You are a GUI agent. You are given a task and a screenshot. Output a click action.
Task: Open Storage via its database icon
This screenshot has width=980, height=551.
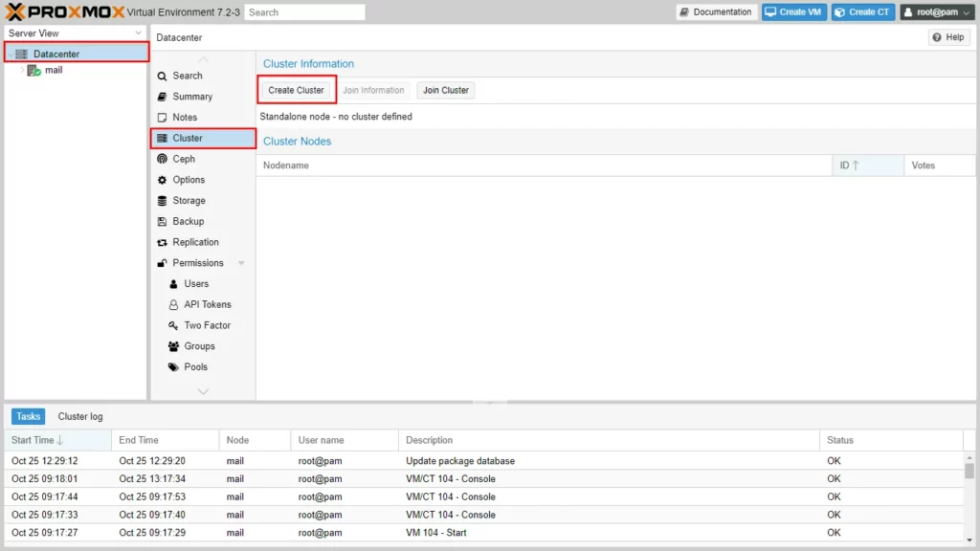pos(163,201)
